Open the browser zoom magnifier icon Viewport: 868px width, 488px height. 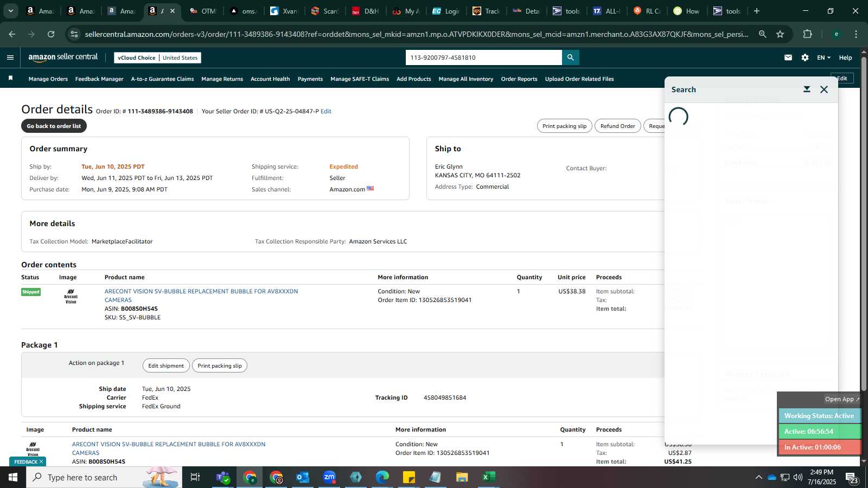763,34
